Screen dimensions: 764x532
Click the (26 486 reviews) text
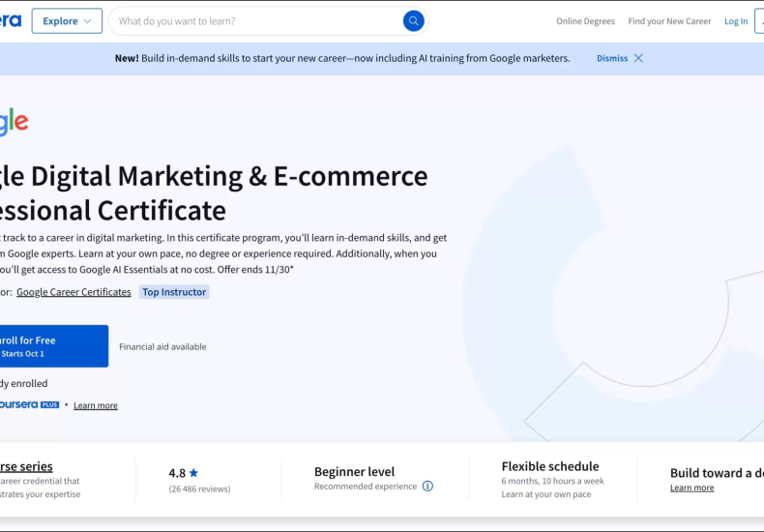point(200,488)
